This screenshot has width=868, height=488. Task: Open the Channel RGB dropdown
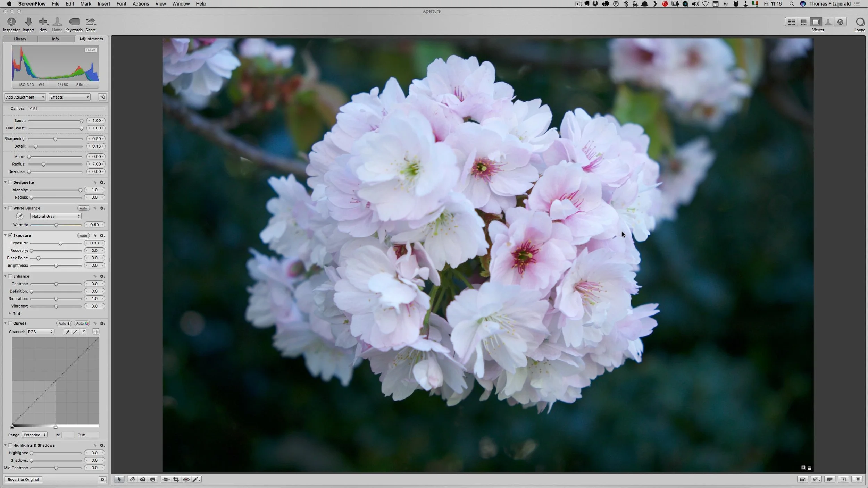click(x=40, y=332)
